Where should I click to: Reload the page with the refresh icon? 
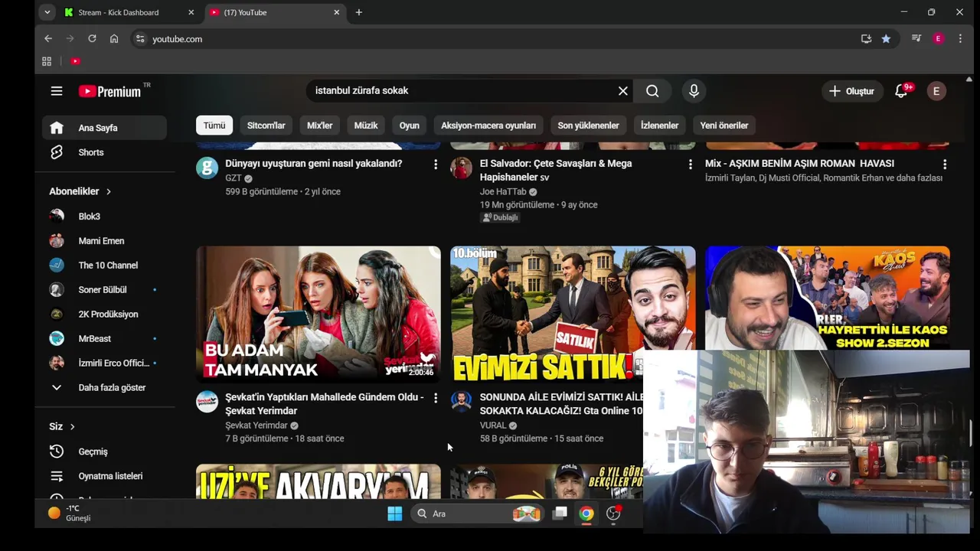click(92, 38)
